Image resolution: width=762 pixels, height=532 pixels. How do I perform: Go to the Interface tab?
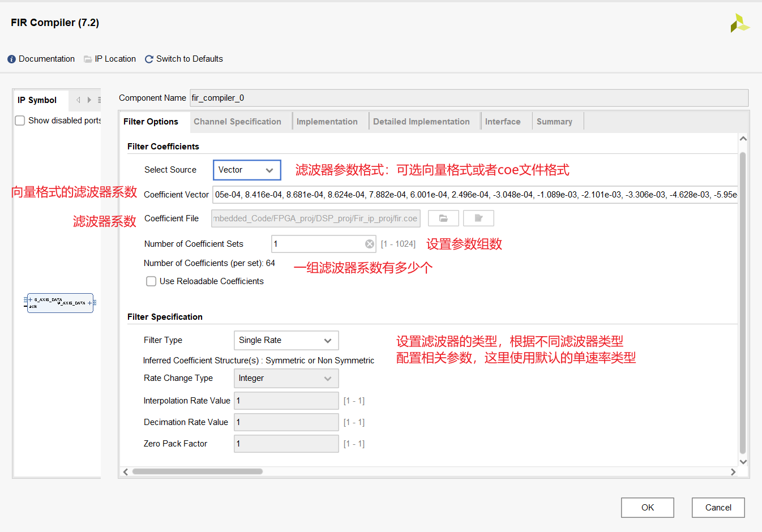point(503,122)
